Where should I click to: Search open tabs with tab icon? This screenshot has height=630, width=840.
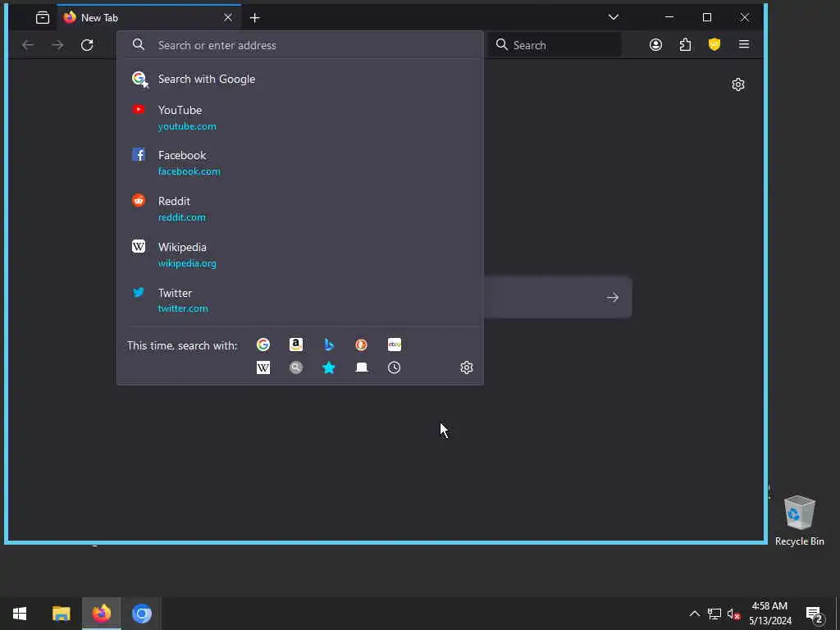pos(362,367)
